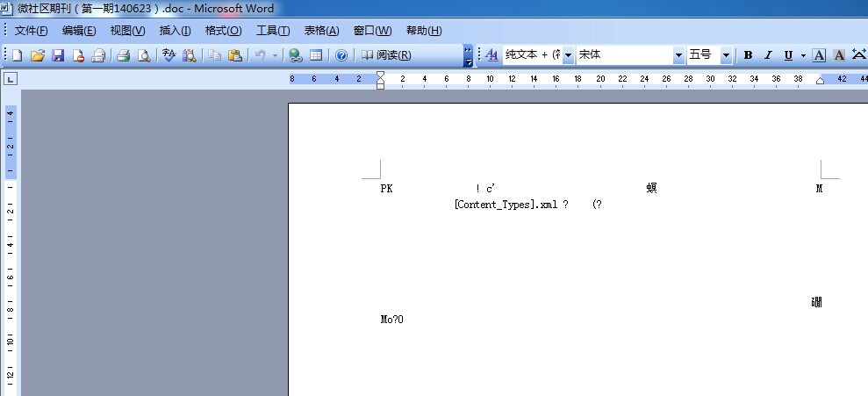Viewport: 868px width, 396px height.
Task: Open the Research binoculars-book icon
Action: 190,55
